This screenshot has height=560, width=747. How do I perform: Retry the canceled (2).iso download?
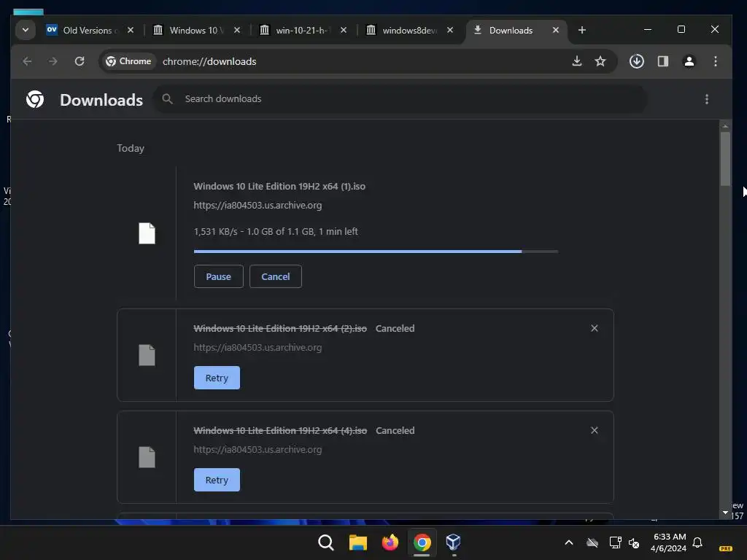point(217,378)
